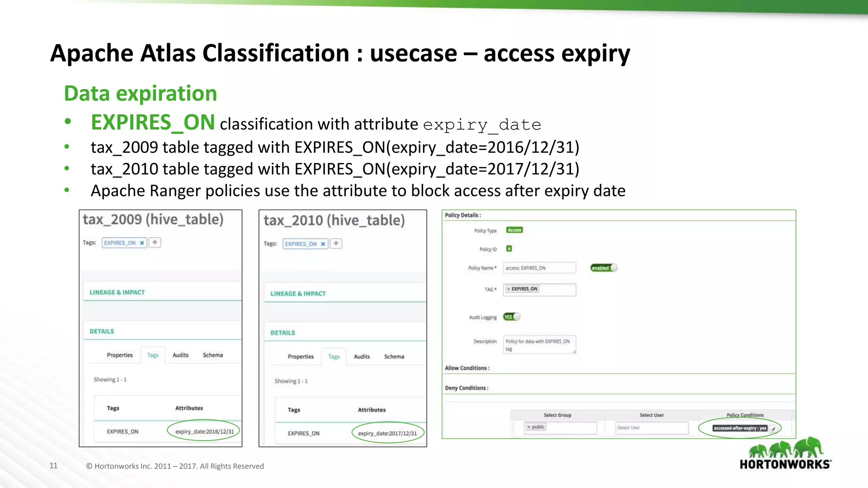Screen dimensions: 868x488
Task: Click the Policy Name input field
Action: click(x=539, y=268)
